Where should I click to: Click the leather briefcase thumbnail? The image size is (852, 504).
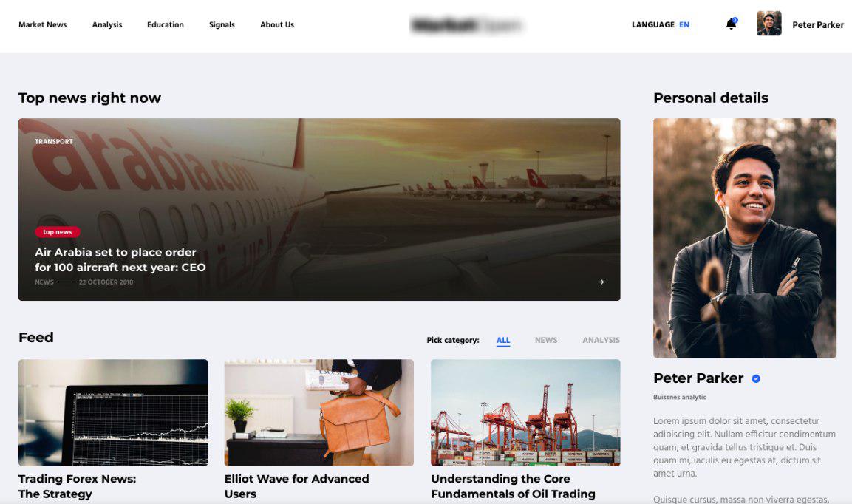point(319,412)
